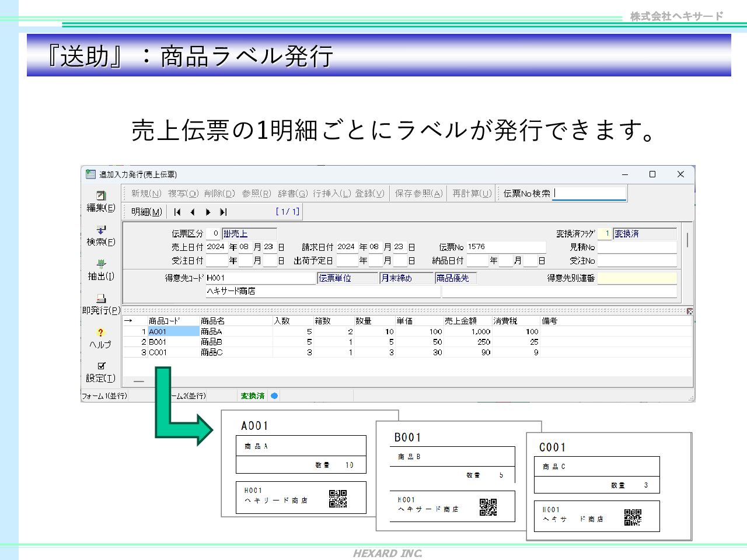
Task: Click the 削除(D) delete button
Action: (219, 193)
